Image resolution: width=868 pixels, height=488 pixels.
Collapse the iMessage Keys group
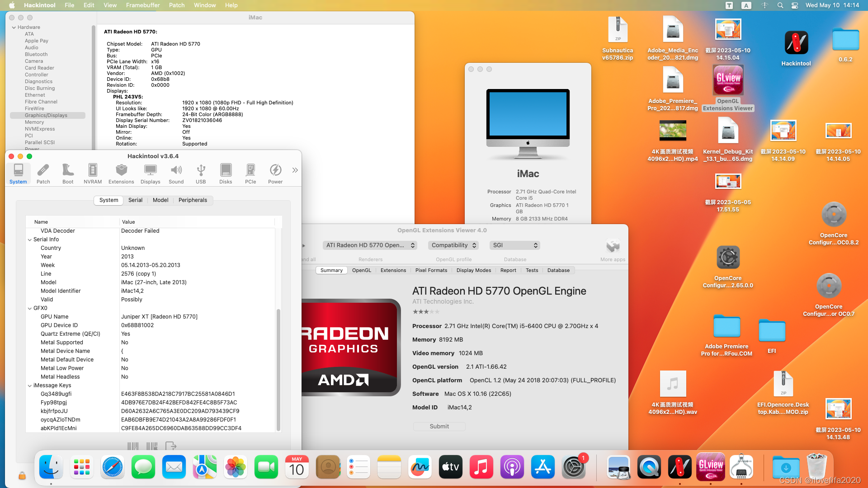click(x=30, y=386)
